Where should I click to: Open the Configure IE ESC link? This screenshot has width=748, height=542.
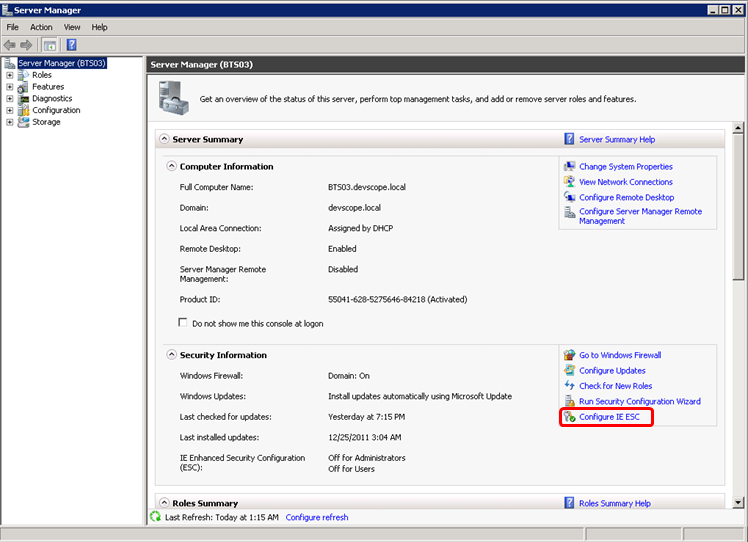click(x=609, y=417)
